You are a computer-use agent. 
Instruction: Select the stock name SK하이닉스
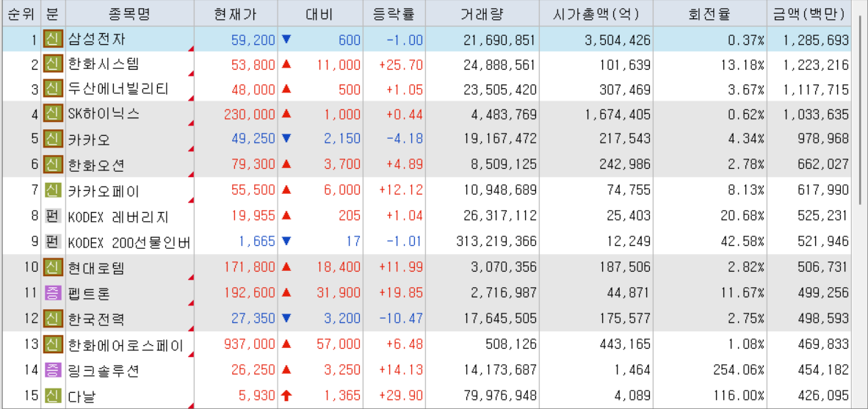104,115
